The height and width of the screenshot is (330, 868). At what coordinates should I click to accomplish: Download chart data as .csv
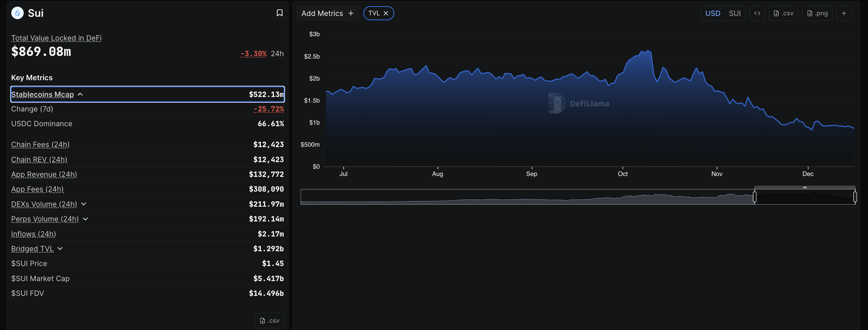click(x=783, y=13)
